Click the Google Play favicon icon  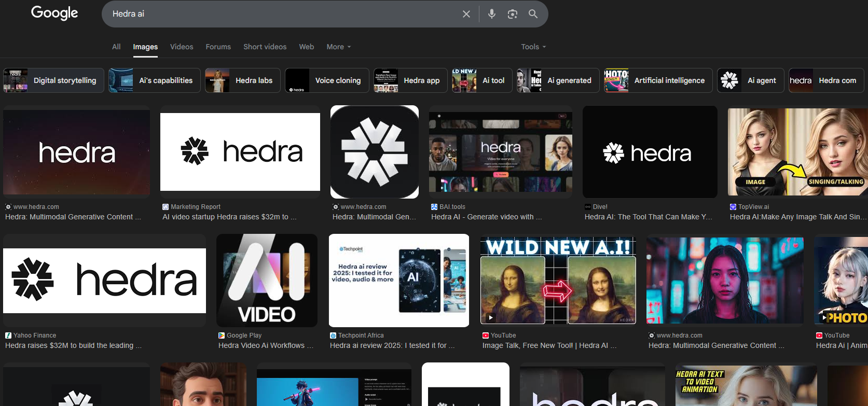click(222, 335)
